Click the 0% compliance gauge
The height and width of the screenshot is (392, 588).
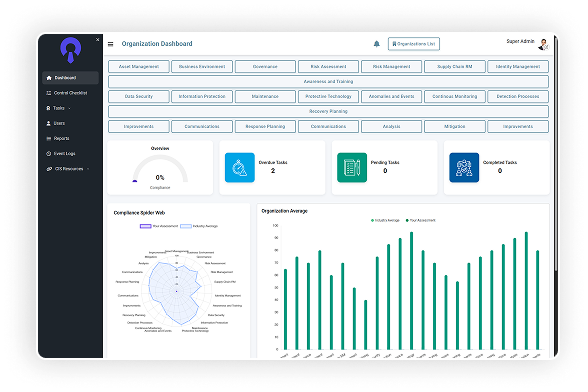160,170
